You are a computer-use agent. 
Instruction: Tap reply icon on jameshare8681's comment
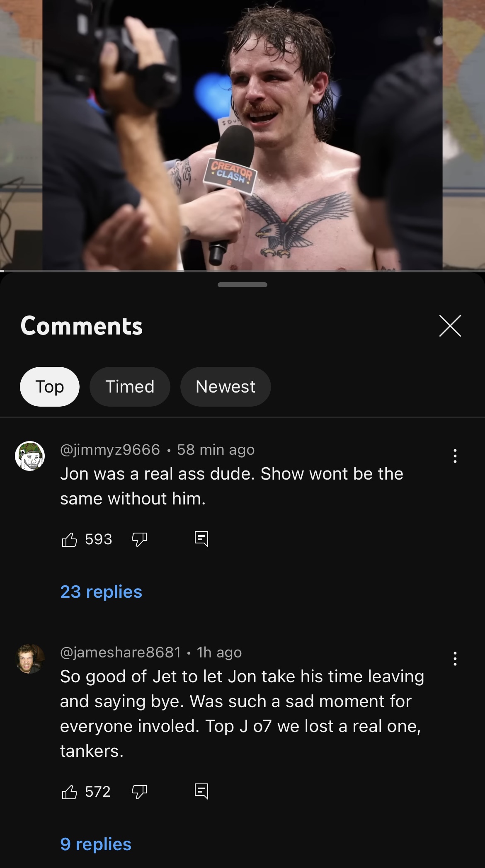[x=201, y=791]
